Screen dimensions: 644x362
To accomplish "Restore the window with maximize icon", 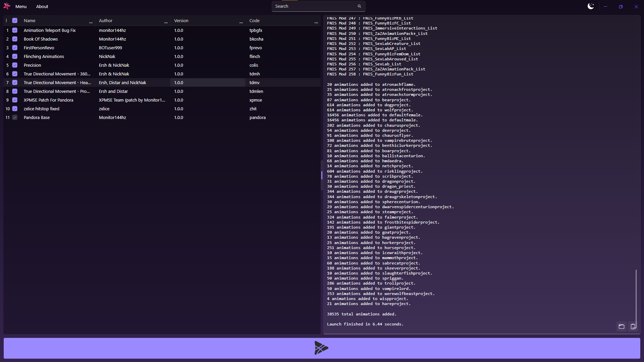I will pyautogui.click(x=621, y=7).
